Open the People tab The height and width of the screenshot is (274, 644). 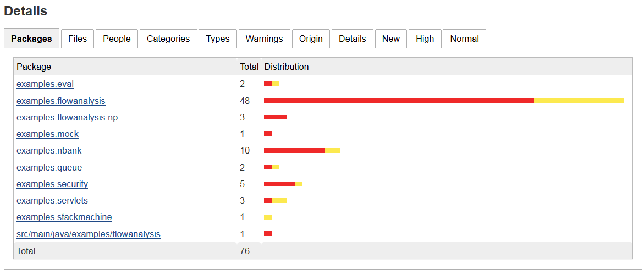[x=117, y=39]
